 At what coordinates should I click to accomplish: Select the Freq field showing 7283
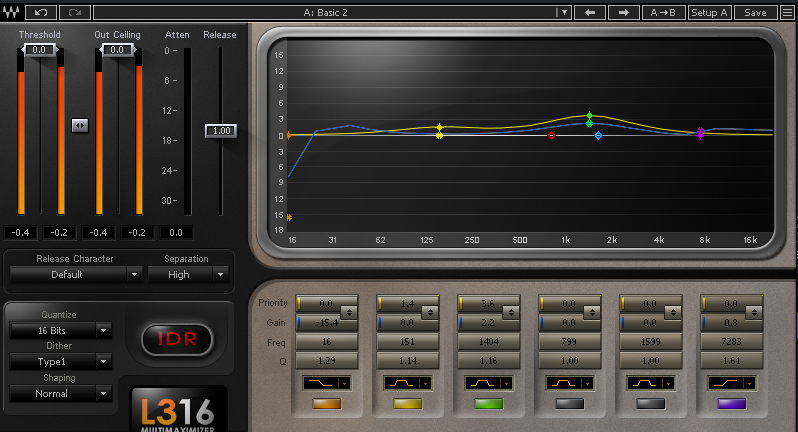(731, 342)
